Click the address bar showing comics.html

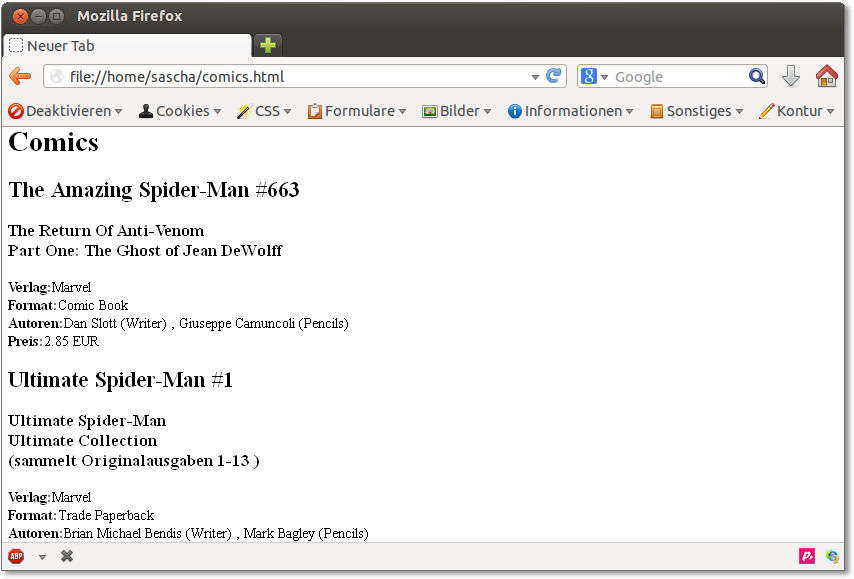(x=290, y=77)
